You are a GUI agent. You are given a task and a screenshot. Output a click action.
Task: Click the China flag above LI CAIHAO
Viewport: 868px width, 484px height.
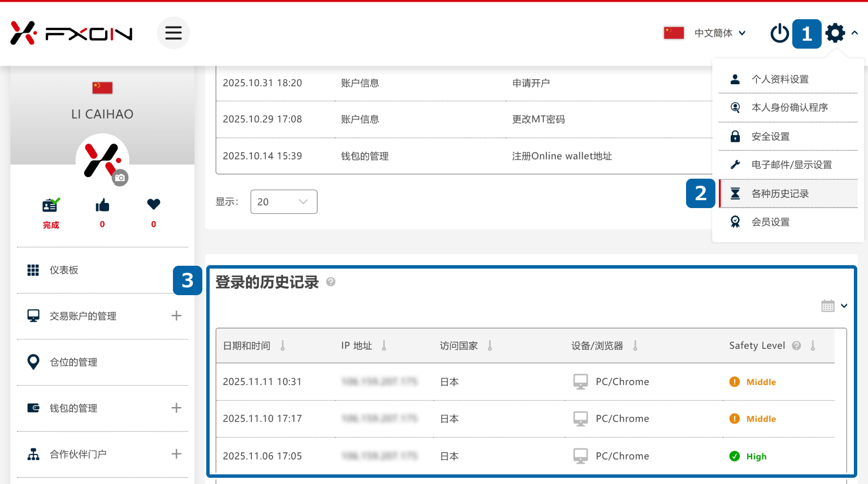pos(102,88)
